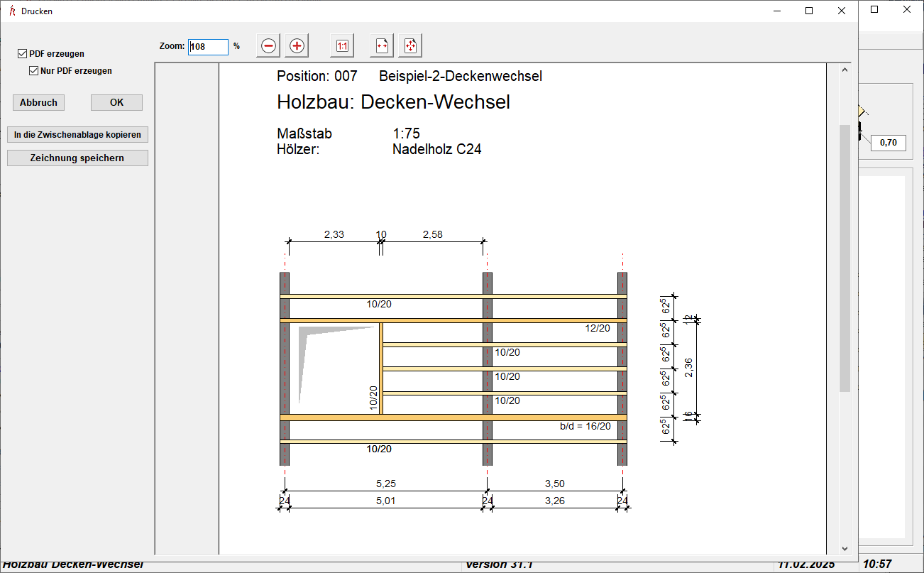Minimize the Drucken dialog window
924x573 pixels.
(x=777, y=11)
